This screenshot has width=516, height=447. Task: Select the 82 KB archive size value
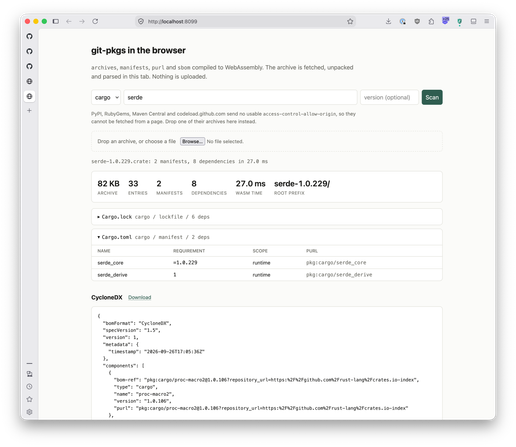coord(108,184)
